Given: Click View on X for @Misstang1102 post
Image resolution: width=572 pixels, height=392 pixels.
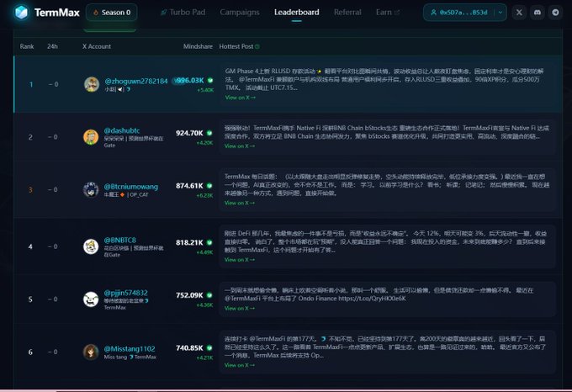Looking at the screenshot, I should pos(240,365).
